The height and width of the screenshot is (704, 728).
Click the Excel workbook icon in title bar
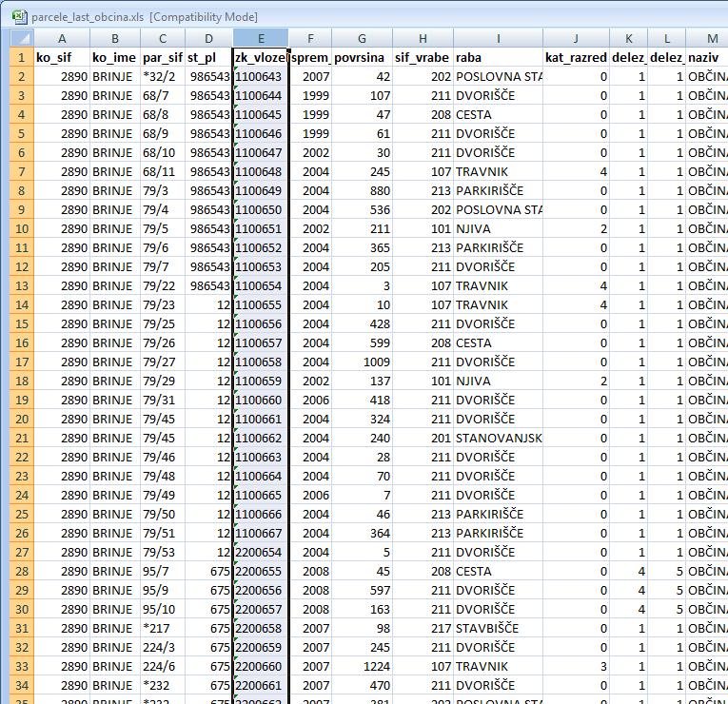pos(16,16)
